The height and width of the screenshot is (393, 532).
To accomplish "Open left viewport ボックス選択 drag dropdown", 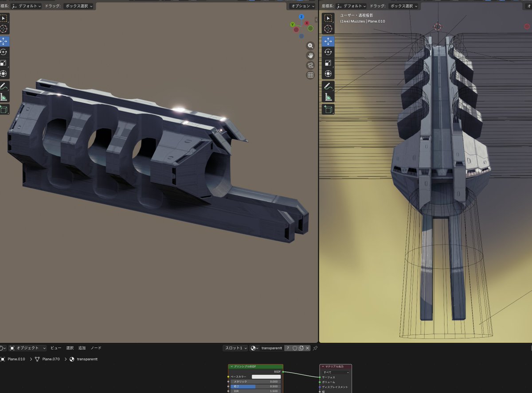I will (79, 6).
